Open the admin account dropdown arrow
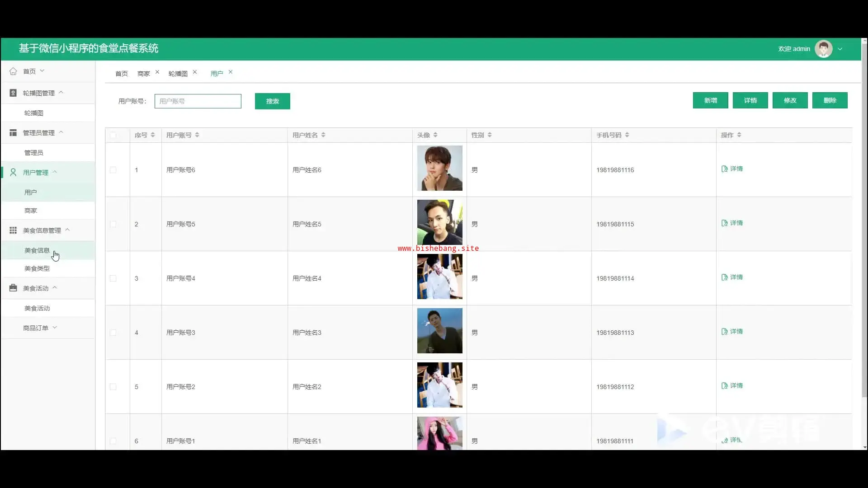The width and height of the screenshot is (868, 488). (840, 49)
